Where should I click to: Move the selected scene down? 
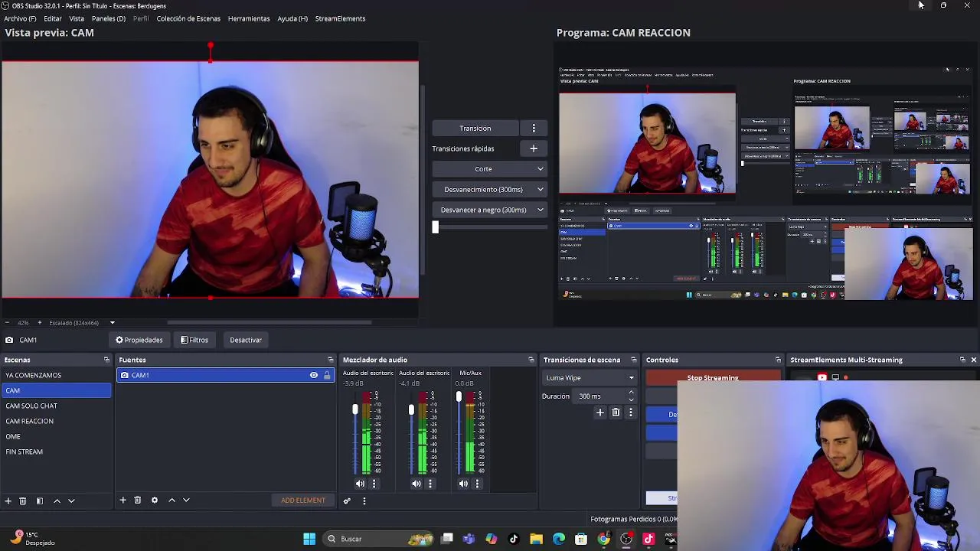pos(71,500)
